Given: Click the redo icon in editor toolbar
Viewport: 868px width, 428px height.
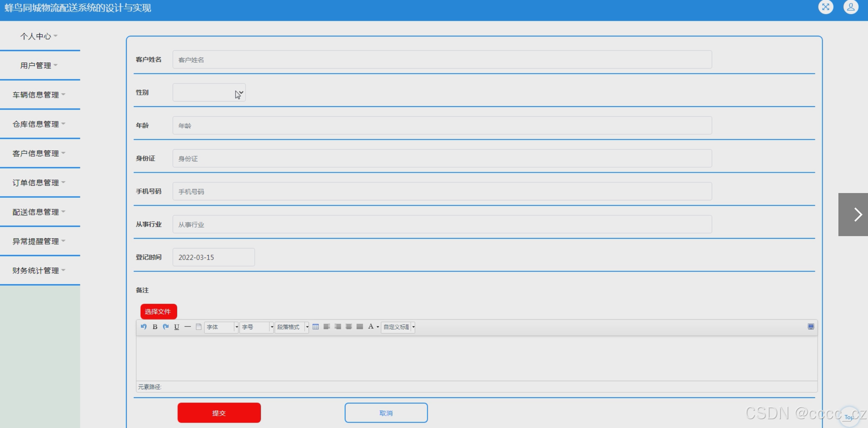Looking at the screenshot, I should point(166,326).
